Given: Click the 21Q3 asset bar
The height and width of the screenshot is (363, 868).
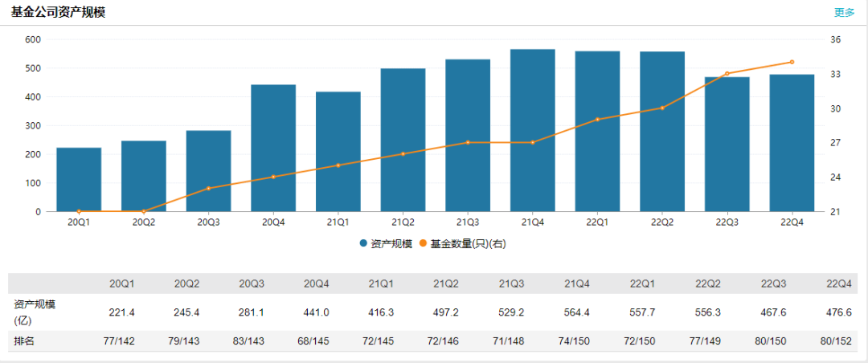Looking at the screenshot, I should (x=468, y=136).
